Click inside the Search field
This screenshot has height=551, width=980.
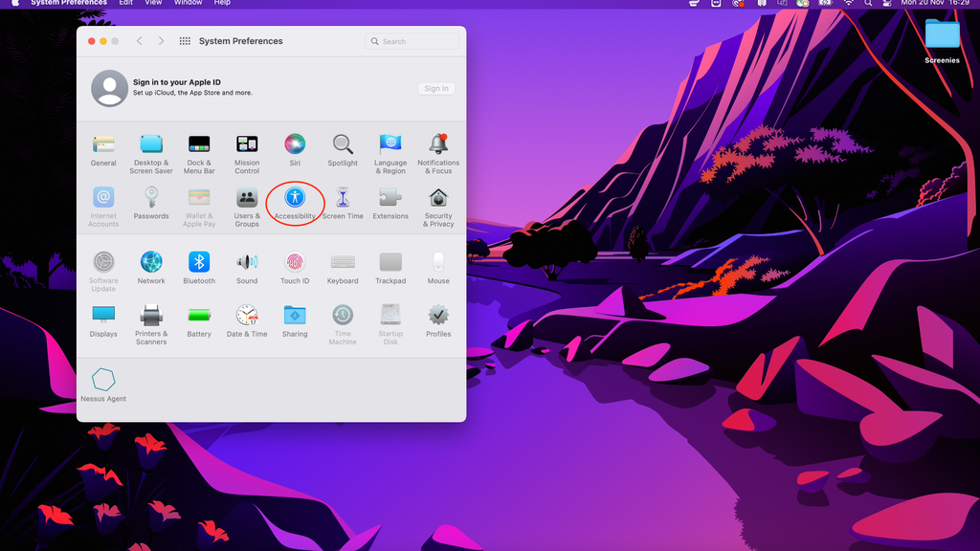click(x=412, y=41)
